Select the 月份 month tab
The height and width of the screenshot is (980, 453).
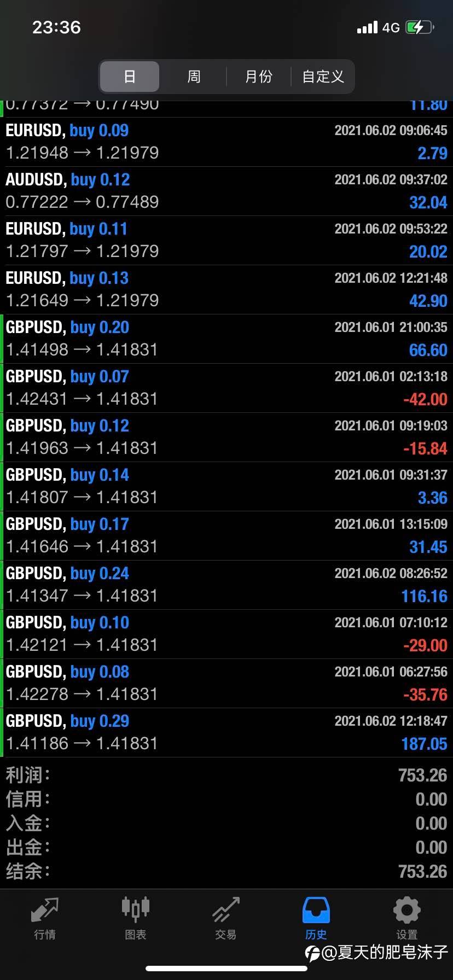258,77
